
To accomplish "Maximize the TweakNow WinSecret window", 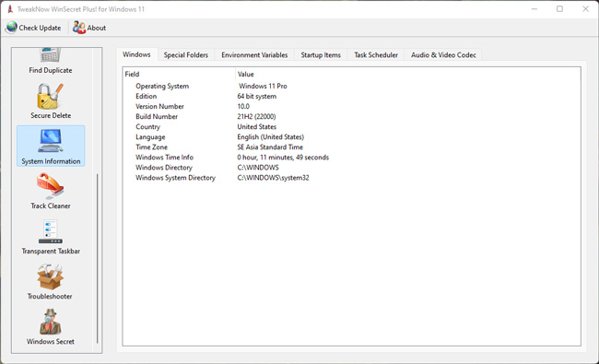I will (559, 9).
